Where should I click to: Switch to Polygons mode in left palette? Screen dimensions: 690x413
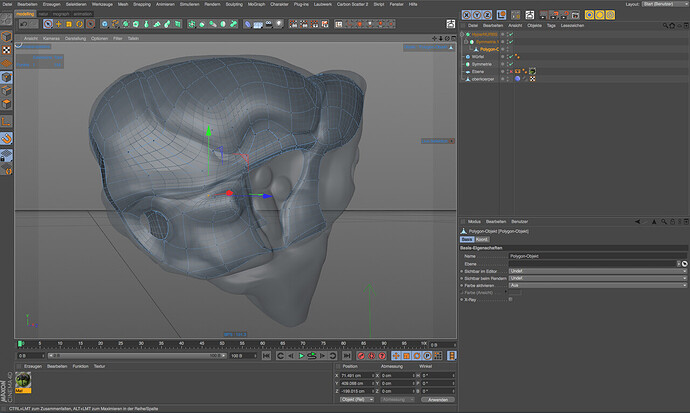(6, 104)
